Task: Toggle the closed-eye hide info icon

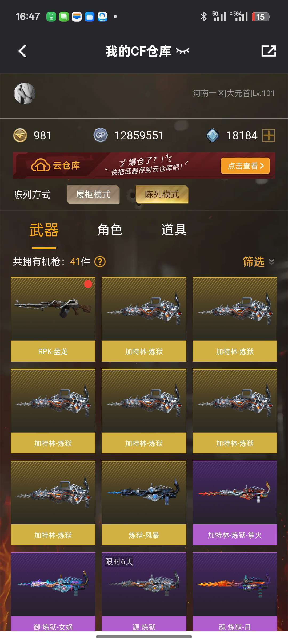Action: coord(183,51)
